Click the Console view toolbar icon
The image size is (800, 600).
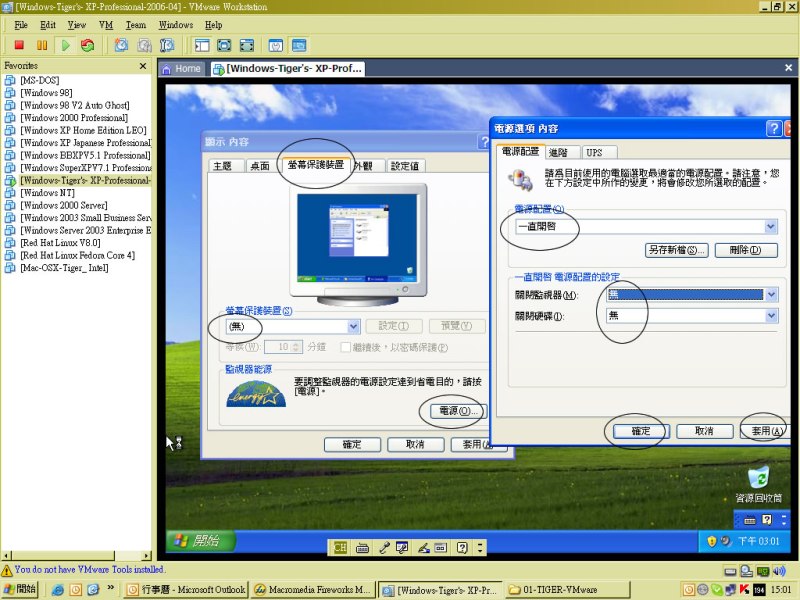click(299, 45)
